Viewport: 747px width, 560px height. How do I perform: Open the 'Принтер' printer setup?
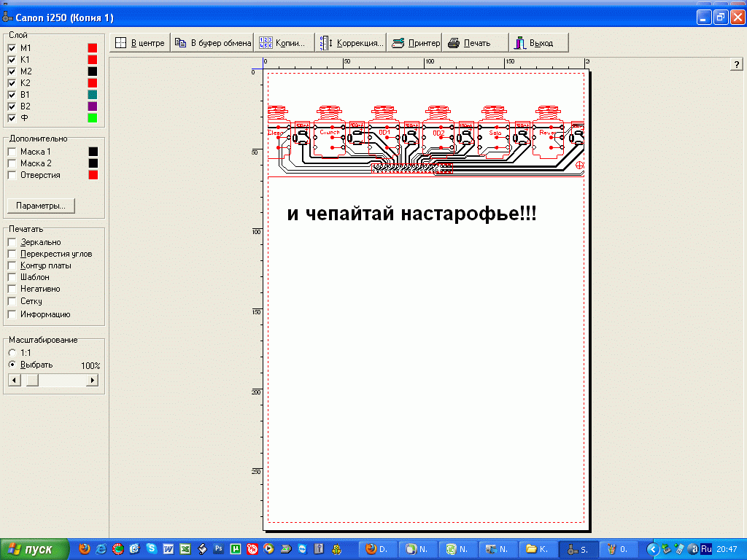point(415,43)
